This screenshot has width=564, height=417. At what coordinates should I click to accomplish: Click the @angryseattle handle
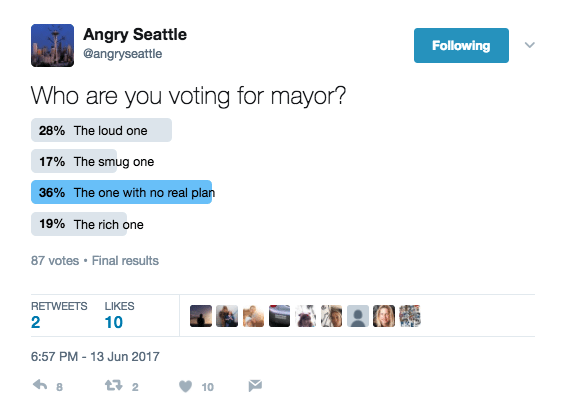tap(123, 54)
